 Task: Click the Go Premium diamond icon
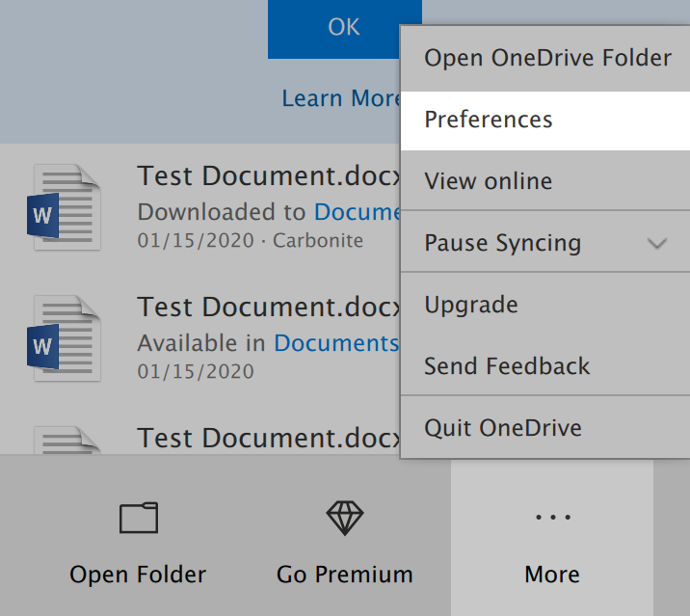[344, 518]
